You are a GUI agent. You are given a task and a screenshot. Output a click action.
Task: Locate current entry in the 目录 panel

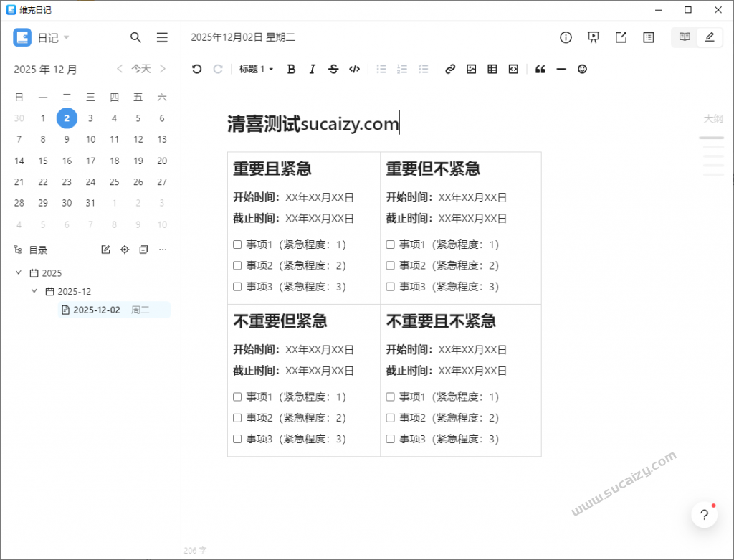pos(124,250)
